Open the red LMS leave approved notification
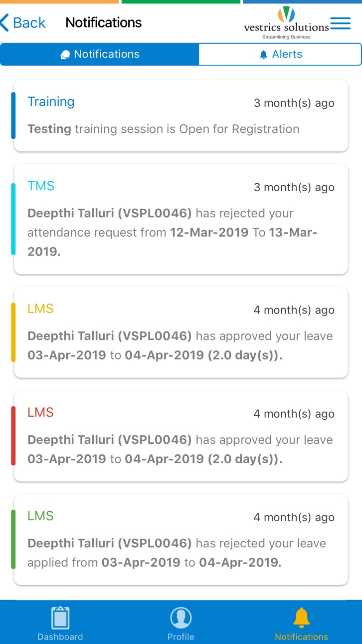Screen dimensions: 362x644 (x=181, y=436)
